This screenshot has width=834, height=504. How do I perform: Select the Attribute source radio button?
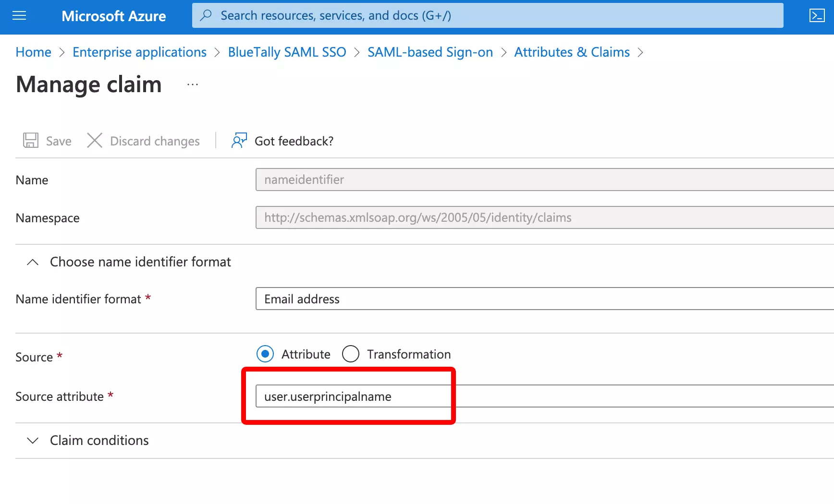[265, 354]
